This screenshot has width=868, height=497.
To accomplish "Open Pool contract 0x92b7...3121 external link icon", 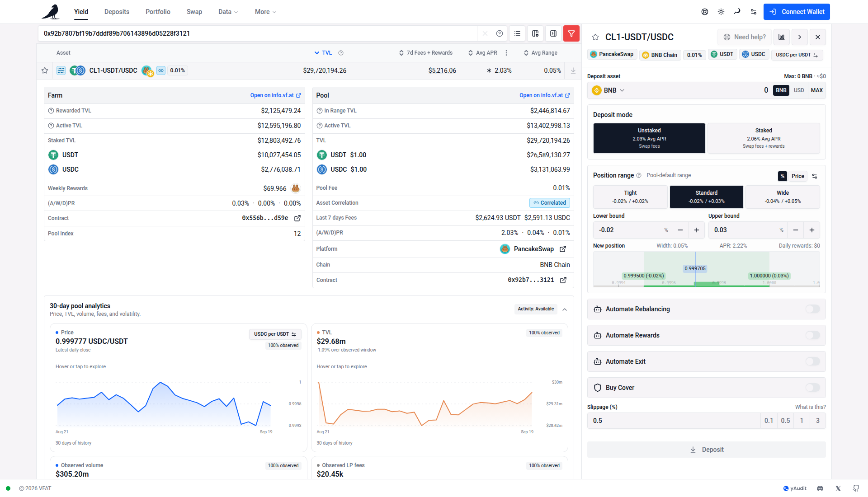I will (x=563, y=280).
